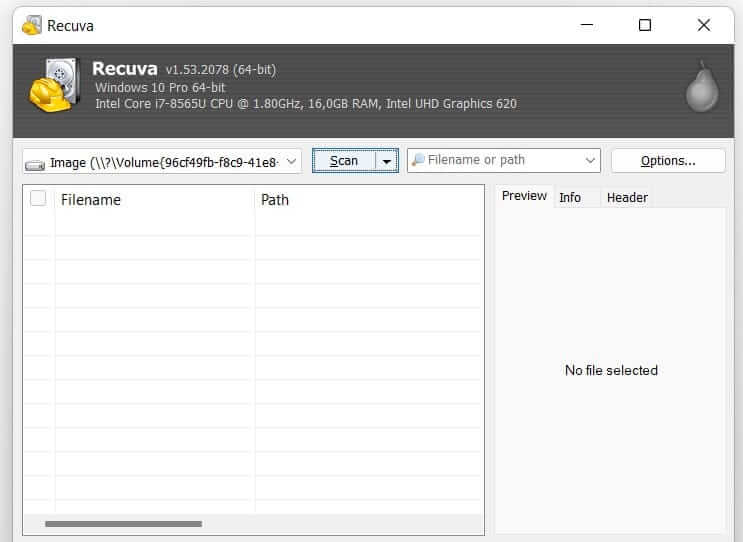
Task: Click the Recuva heading in the banner
Action: point(125,69)
